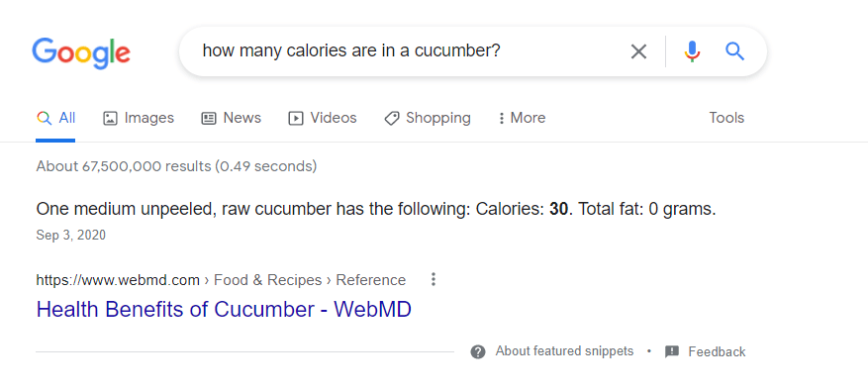Clear the search box with X

[x=638, y=51]
